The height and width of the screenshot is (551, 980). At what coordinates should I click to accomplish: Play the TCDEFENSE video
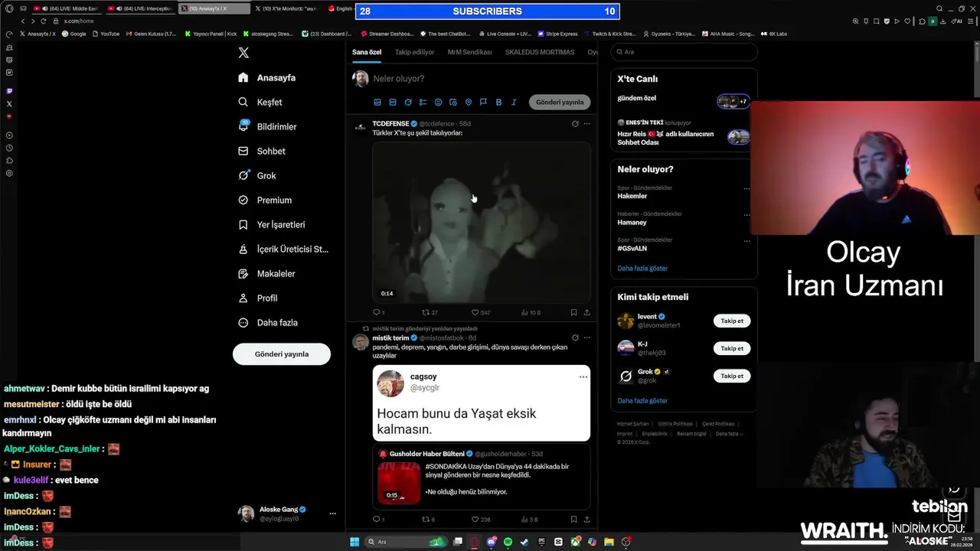[x=482, y=222]
